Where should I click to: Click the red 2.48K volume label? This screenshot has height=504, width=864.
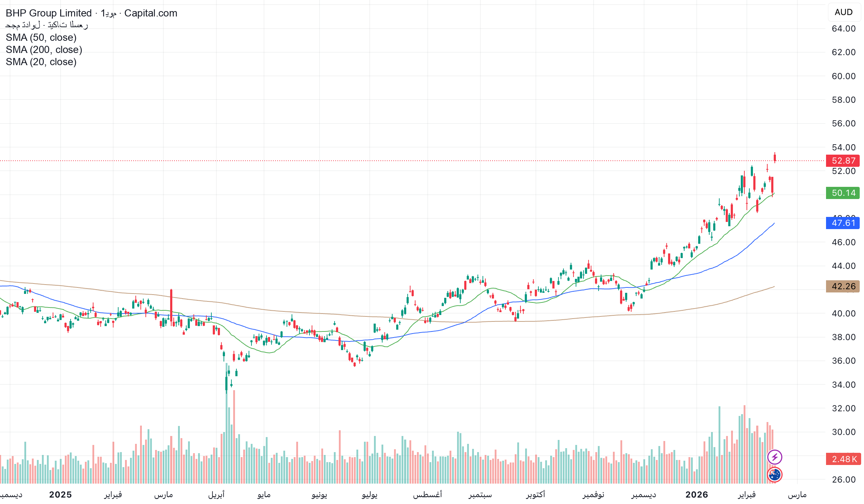[843, 459]
